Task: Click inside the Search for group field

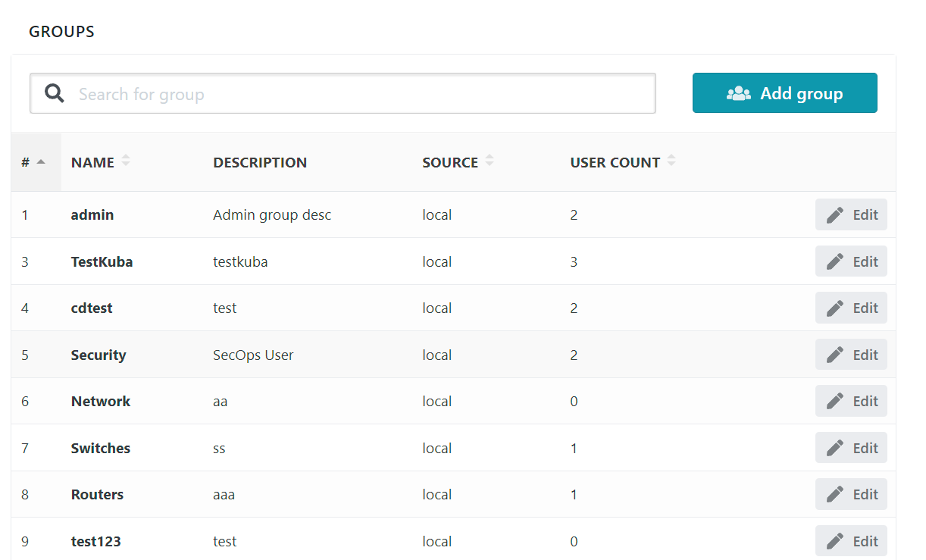Action: pyautogui.click(x=341, y=92)
